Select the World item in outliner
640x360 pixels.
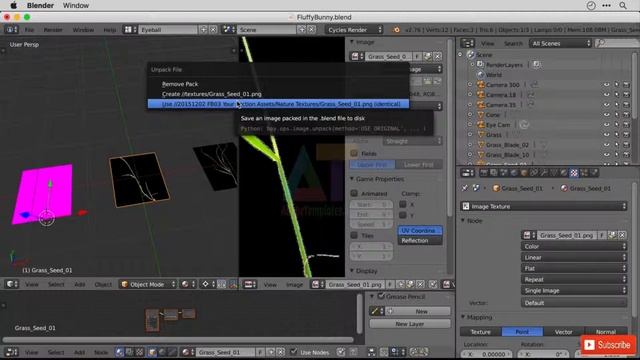coord(493,75)
